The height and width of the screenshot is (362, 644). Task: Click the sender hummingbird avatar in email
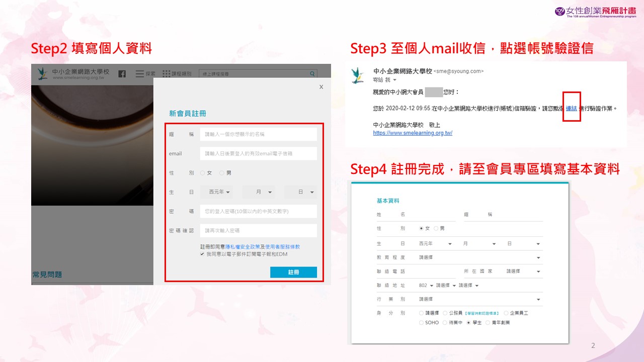[x=358, y=75]
